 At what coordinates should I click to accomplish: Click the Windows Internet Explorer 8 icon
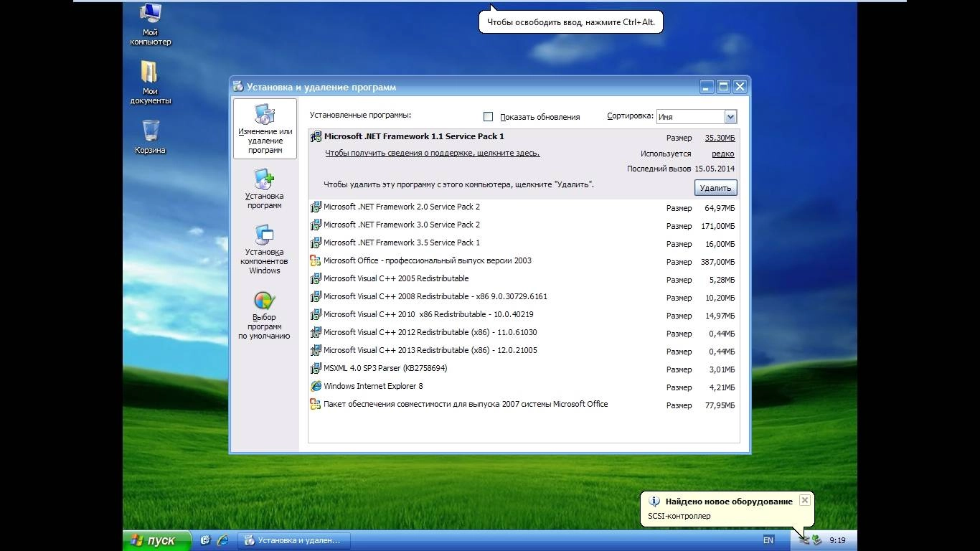(316, 386)
